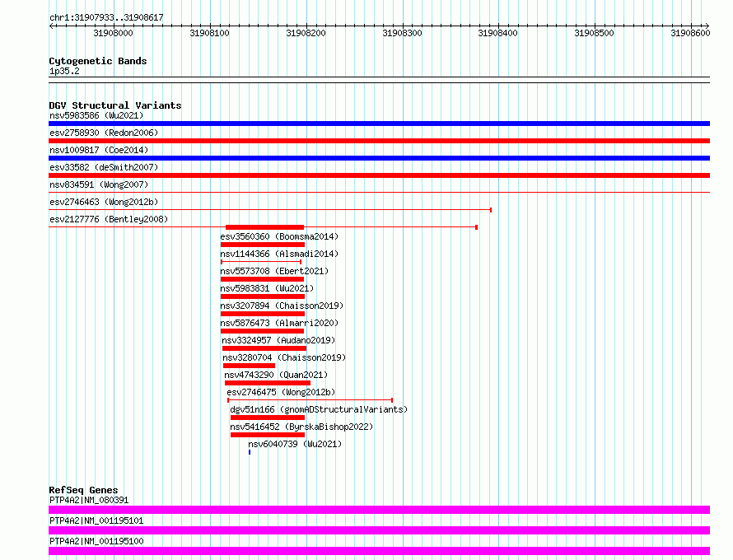Click the DGV Structural Variants track title
Screen dimensions: 733x560
115,105
